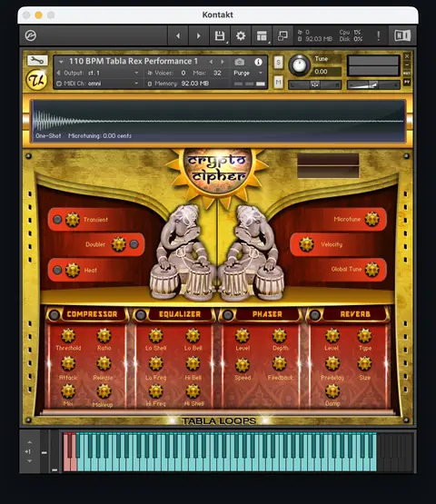Click the compressor Ratio knob
Screen dimensions: 436x504
point(104,336)
